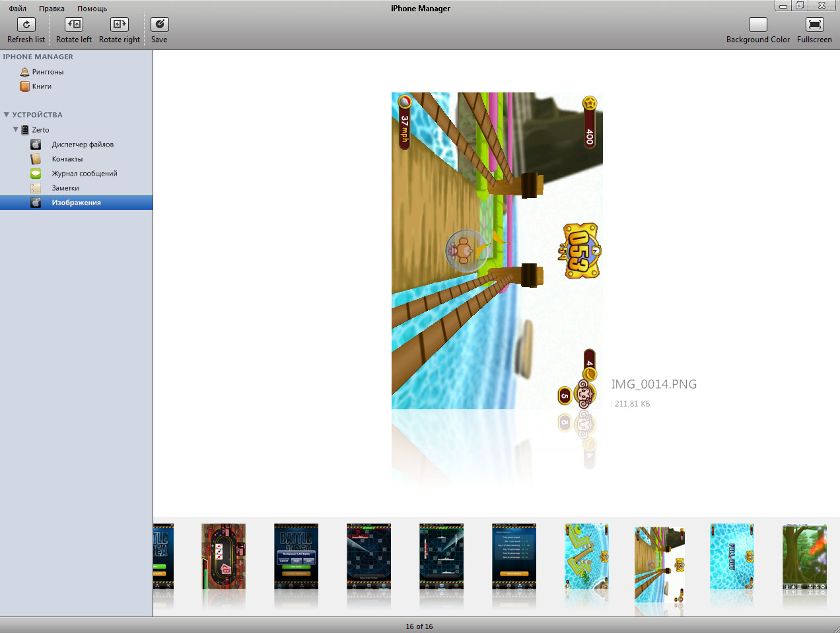840x633 pixels.
Task: Click the Refresh list toolbar icon
Action: pyautogui.click(x=26, y=25)
